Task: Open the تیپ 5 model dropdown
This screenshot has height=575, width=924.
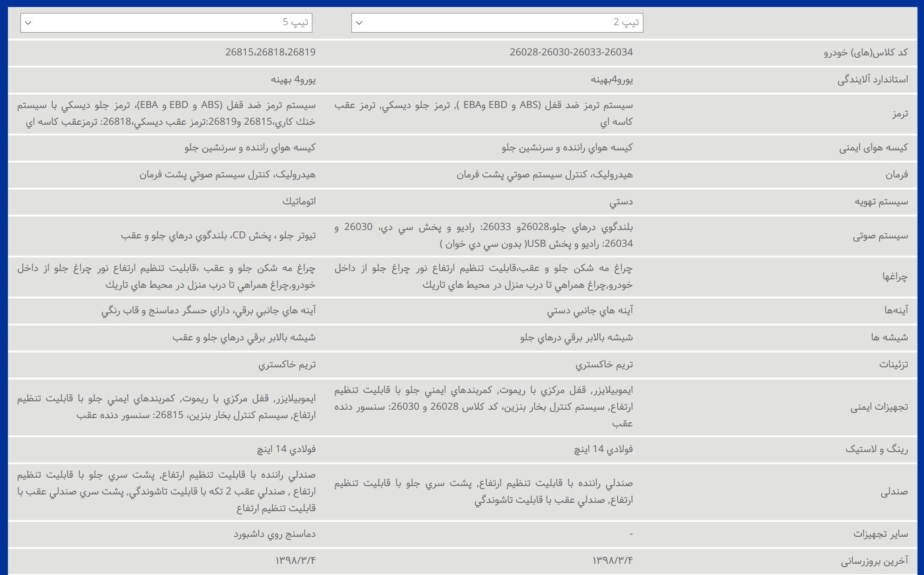Action: 166,23
